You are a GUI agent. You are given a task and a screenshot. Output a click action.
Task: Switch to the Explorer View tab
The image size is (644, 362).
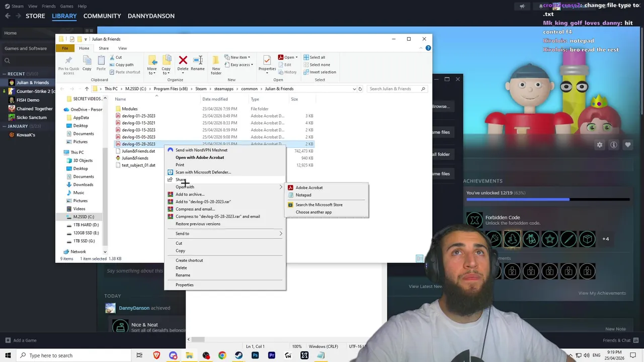pos(122,48)
